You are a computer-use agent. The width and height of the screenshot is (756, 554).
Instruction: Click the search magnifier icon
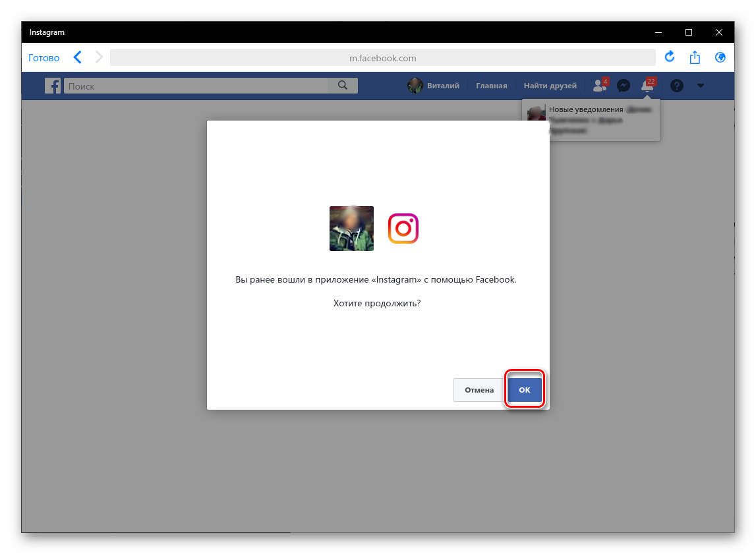[343, 85]
